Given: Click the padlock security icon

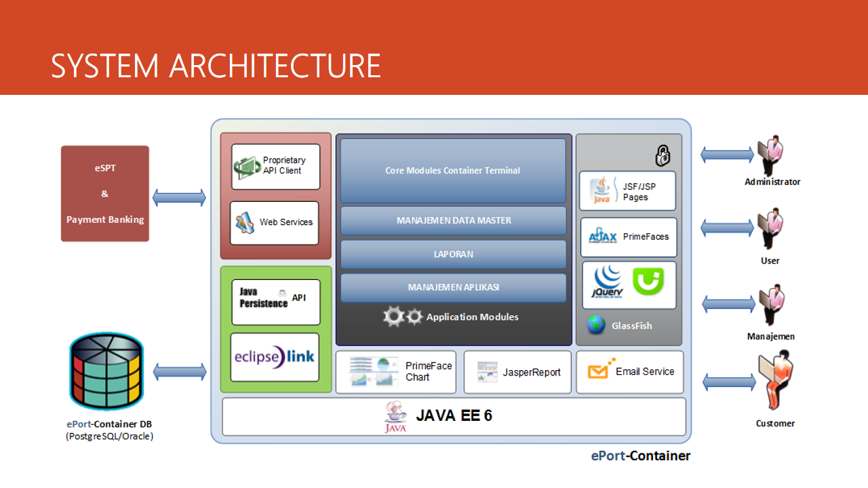Looking at the screenshot, I should point(663,156).
